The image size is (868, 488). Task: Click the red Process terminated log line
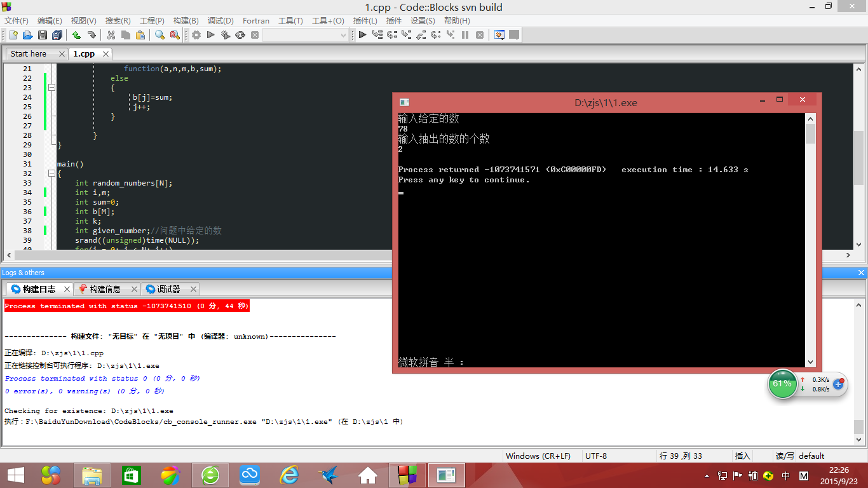pos(127,306)
